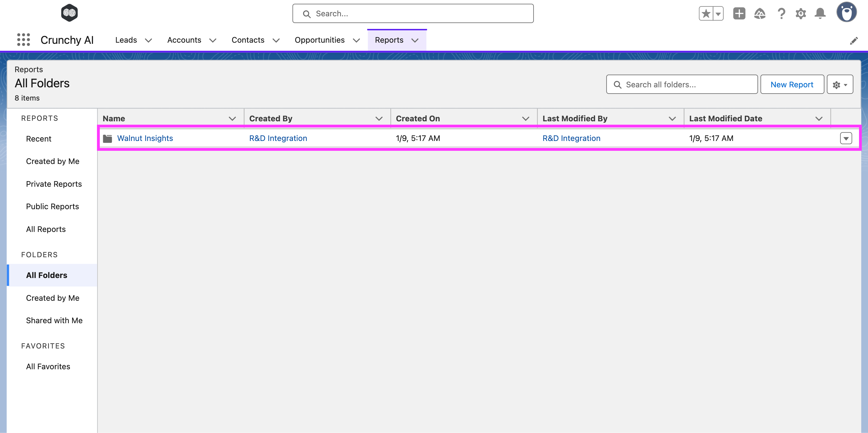
Task: Open the App Launcher waffle icon
Action: (x=23, y=40)
